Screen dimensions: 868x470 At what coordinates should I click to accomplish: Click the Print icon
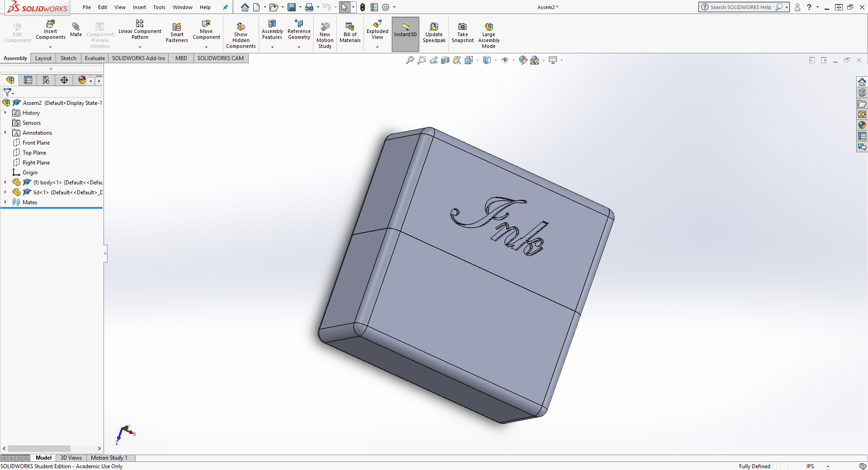(309, 7)
